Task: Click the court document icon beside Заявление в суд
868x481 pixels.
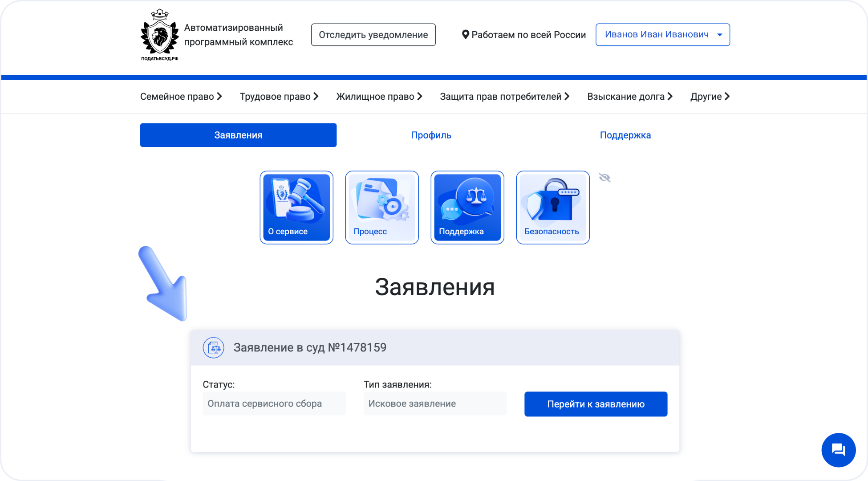Action: click(214, 348)
